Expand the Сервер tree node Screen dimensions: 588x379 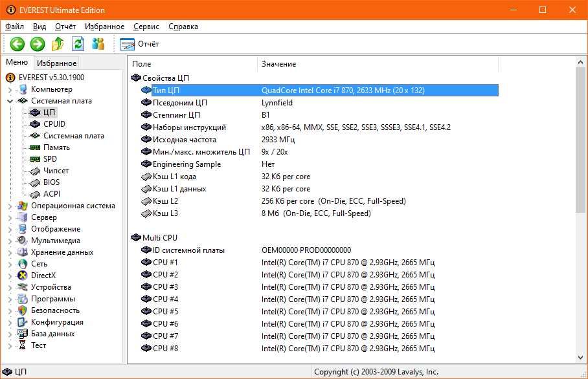(10, 217)
